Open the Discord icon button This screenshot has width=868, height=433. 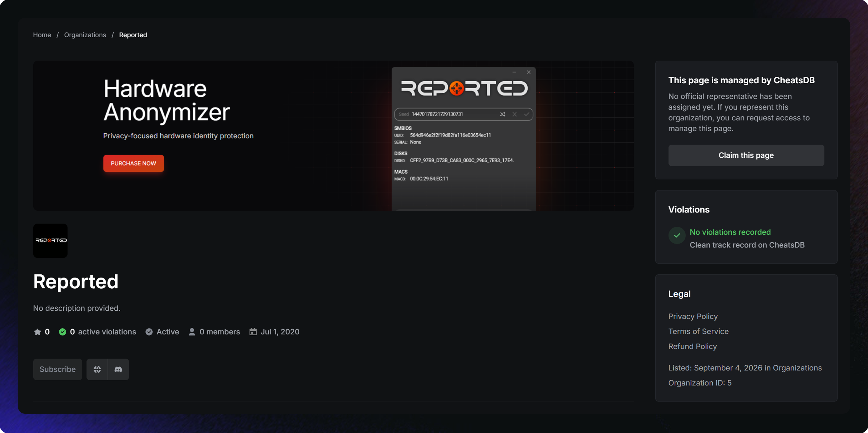[x=118, y=369]
